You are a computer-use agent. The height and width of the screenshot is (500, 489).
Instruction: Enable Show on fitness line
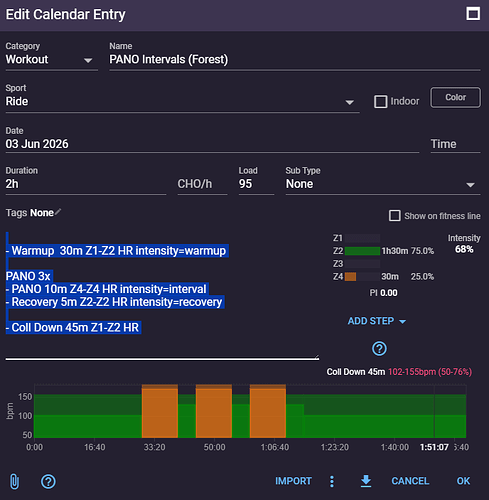pos(395,216)
